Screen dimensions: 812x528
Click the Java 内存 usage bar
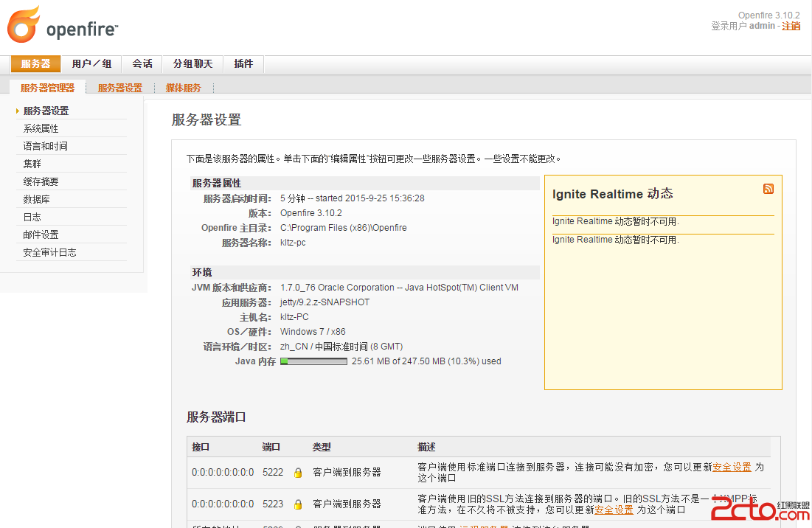pos(313,361)
